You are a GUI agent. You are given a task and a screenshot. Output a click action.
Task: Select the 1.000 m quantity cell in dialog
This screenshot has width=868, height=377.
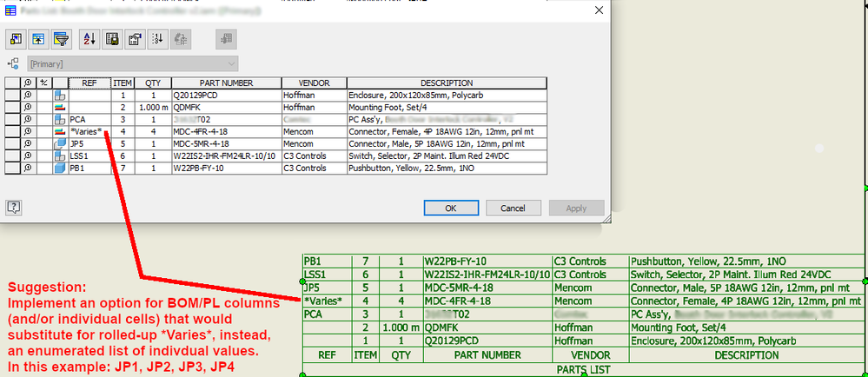(153, 108)
